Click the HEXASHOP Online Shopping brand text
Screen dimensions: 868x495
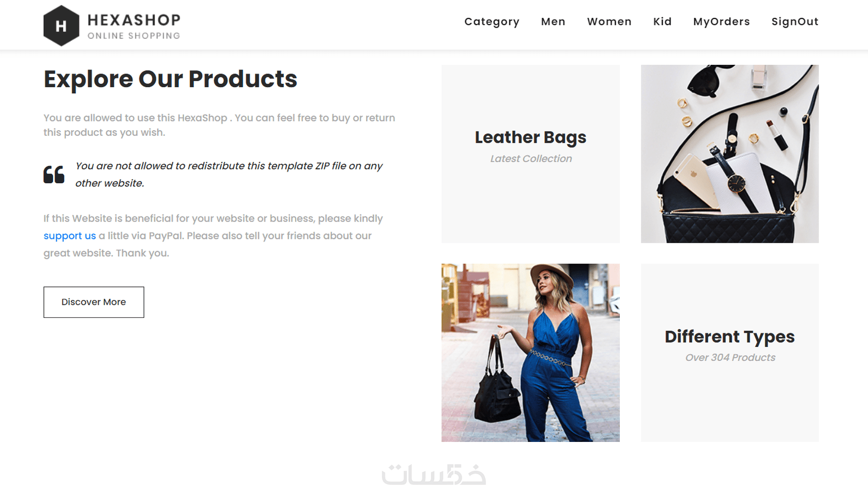[134, 26]
